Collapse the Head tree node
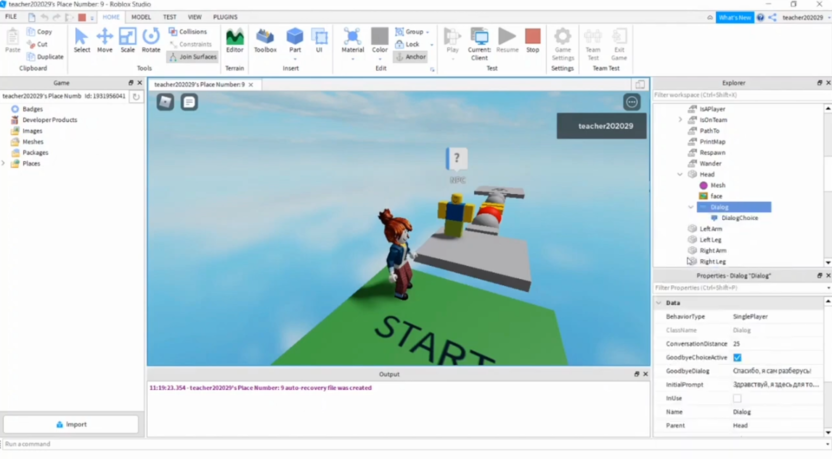This screenshot has height=459, width=832. [681, 174]
